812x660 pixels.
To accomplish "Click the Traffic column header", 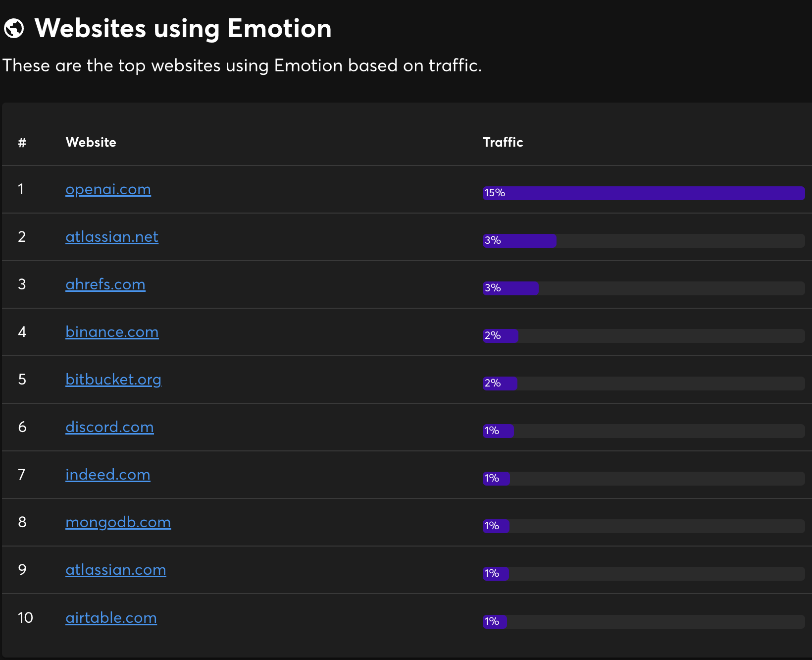I will [503, 142].
